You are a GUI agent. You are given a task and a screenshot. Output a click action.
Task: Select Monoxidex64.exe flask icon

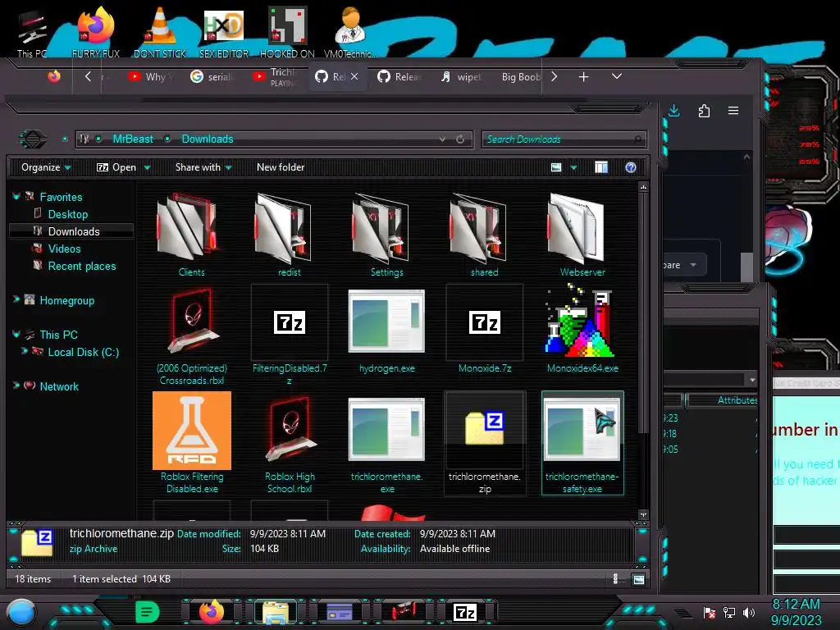pyautogui.click(x=580, y=322)
